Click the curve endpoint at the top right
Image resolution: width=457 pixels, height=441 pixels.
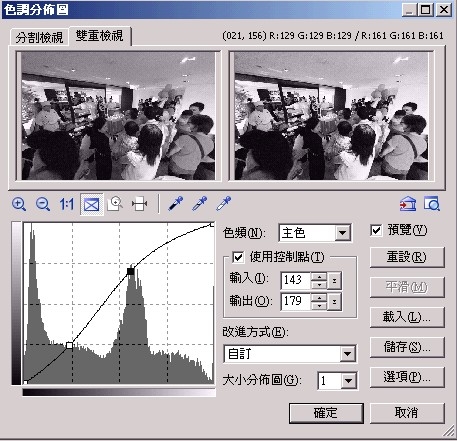click(x=212, y=225)
